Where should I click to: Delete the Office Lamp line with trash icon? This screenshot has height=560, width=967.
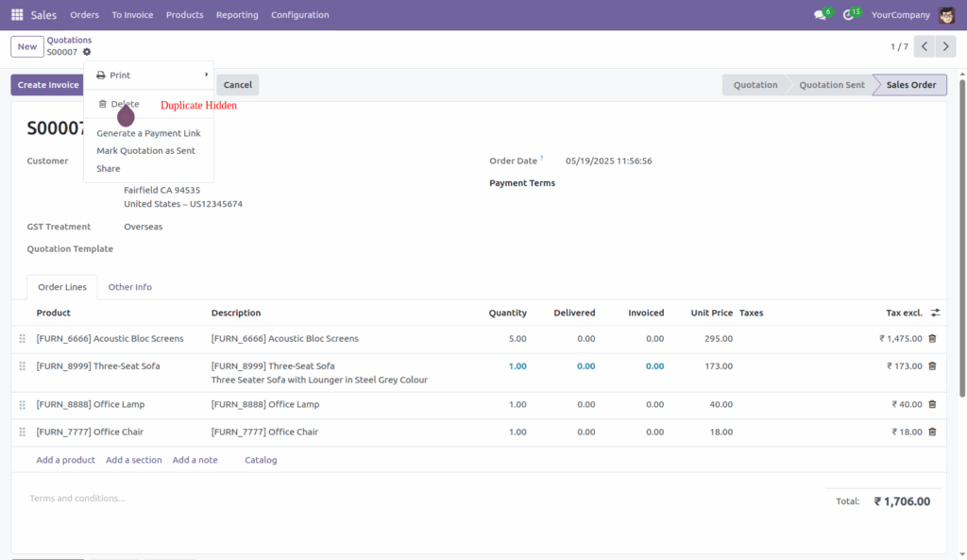pos(932,404)
